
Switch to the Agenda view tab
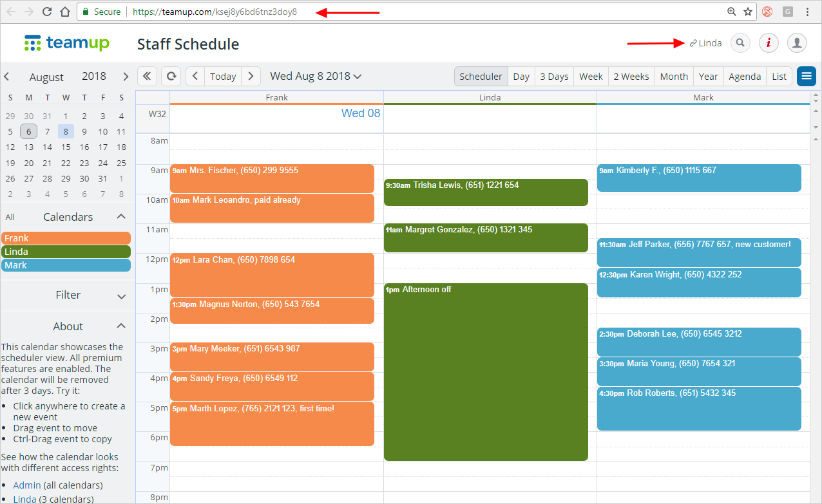pyautogui.click(x=745, y=76)
